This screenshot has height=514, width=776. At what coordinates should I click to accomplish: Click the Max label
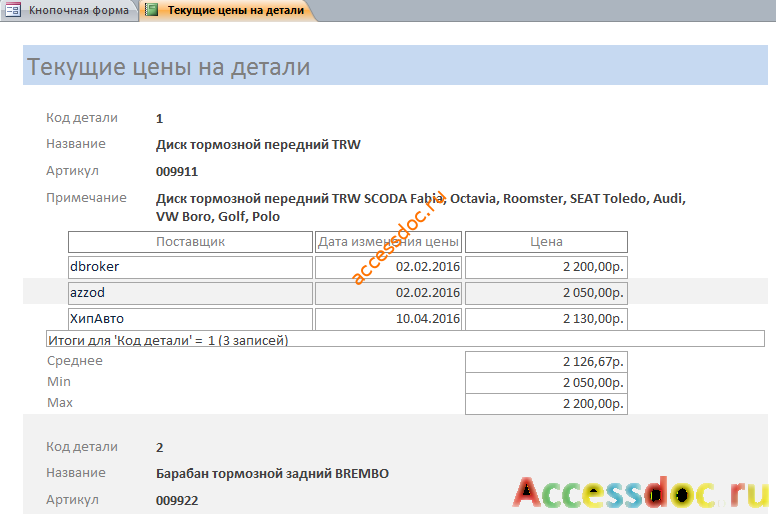click(60, 403)
